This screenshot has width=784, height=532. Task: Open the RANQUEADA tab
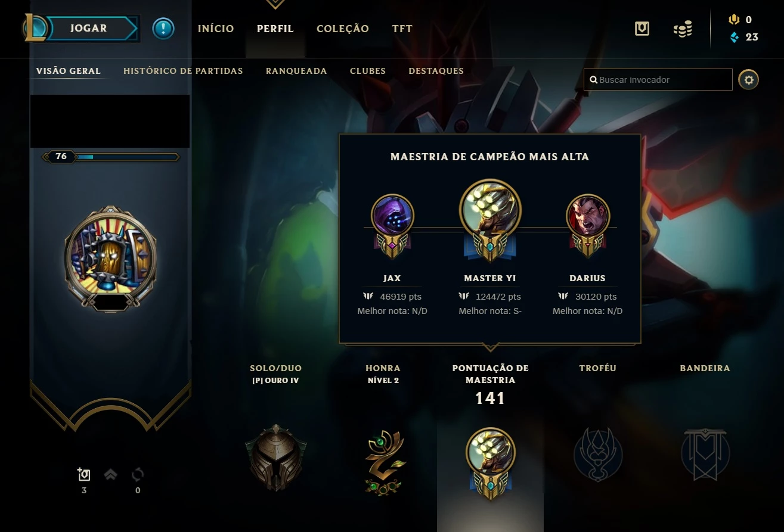[296, 71]
